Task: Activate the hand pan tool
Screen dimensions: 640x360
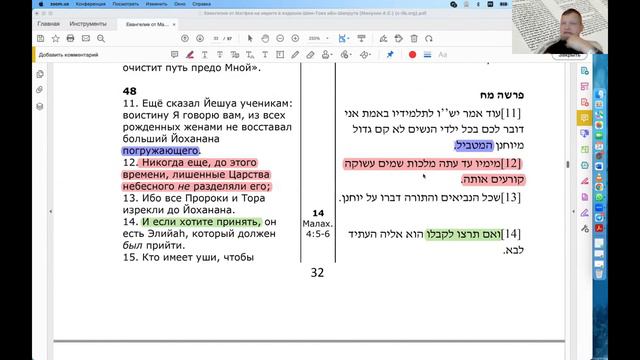Action: [x=265, y=38]
